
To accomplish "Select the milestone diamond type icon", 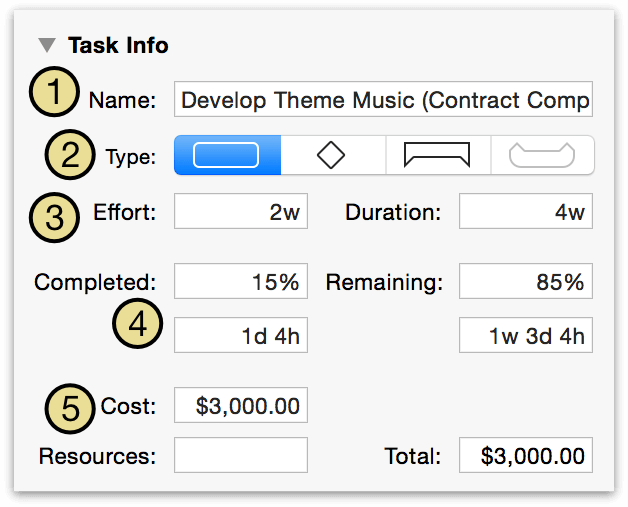I will (x=331, y=155).
